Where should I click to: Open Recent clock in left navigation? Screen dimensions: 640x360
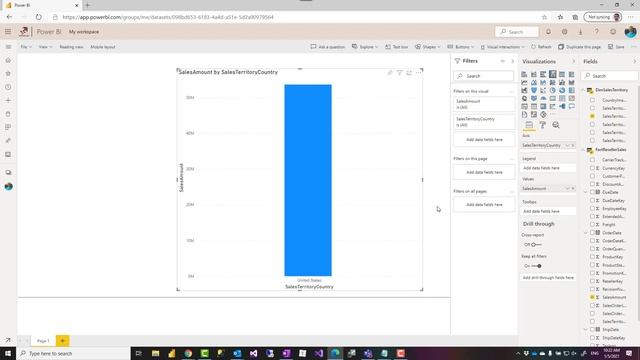8,87
